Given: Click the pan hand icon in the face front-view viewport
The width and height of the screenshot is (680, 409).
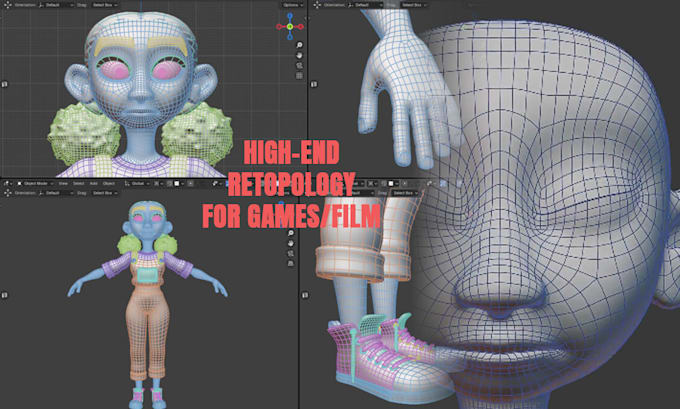Looking at the screenshot, I should point(299,55).
